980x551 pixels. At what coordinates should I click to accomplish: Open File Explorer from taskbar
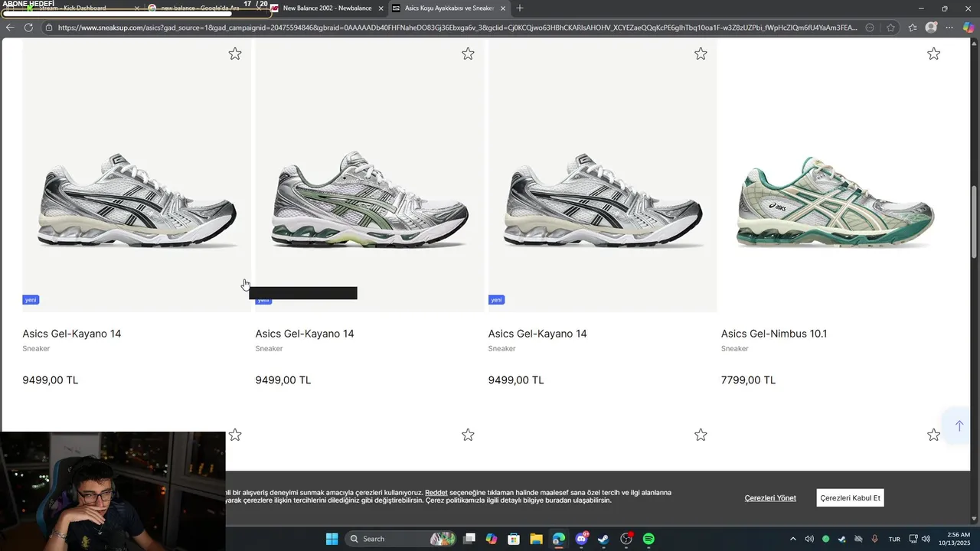pyautogui.click(x=536, y=539)
